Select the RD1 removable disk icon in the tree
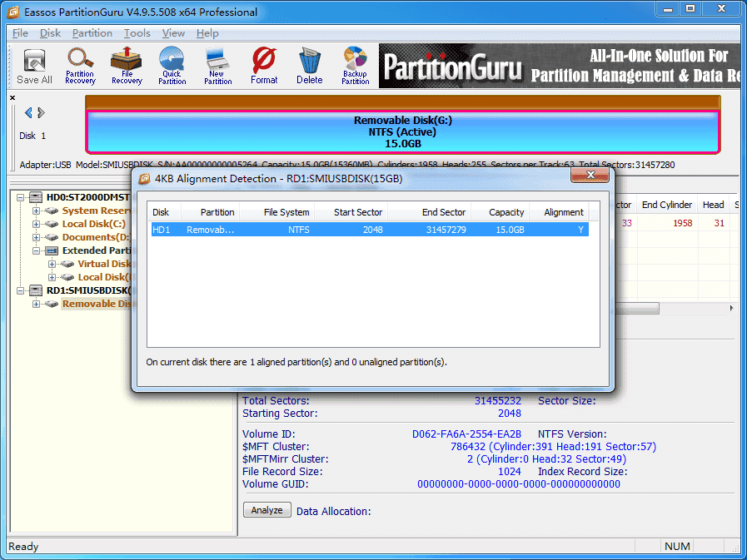The width and height of the screenshot is (747, 560). pos(36,290)
